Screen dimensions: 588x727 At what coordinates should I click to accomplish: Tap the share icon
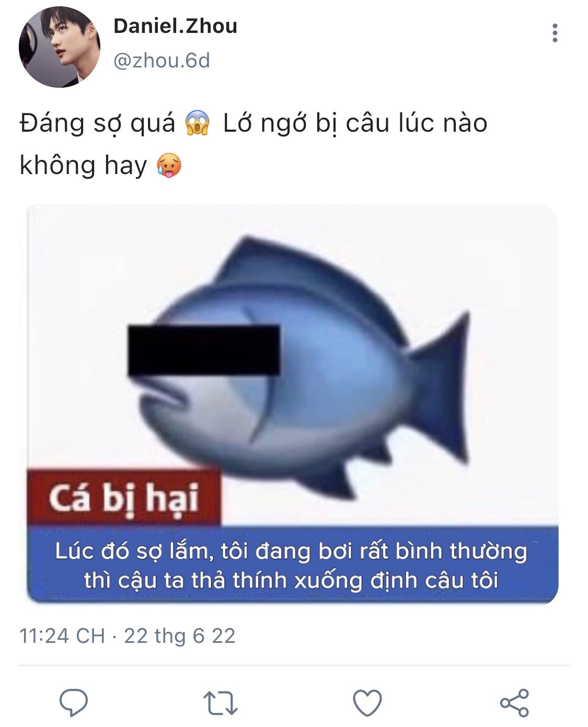click(515, 702)
